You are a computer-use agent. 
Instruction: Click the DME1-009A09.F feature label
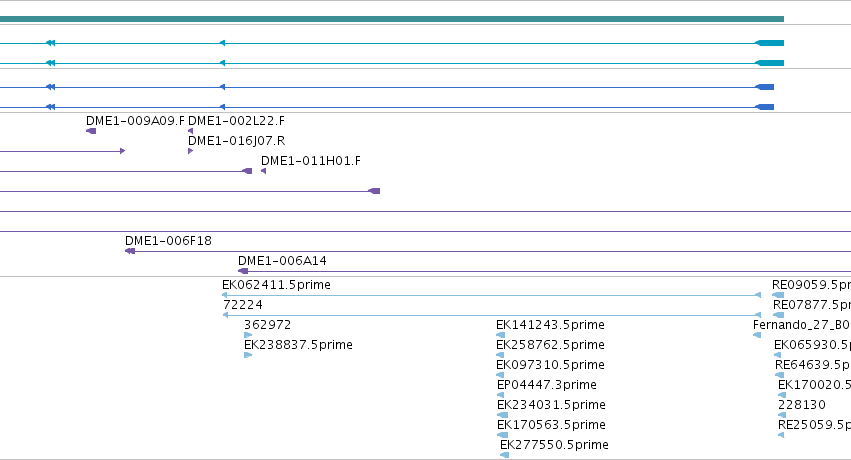(135, 121)
